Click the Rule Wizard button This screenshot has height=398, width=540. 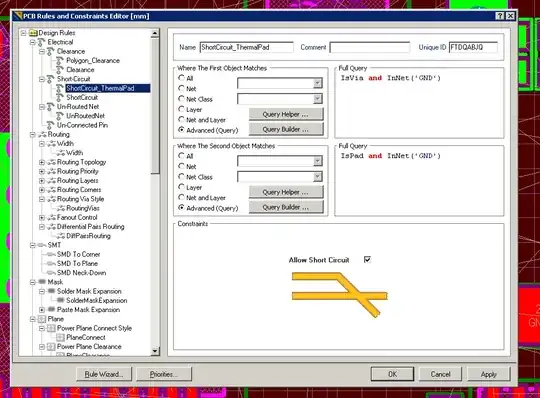(104, 374)
